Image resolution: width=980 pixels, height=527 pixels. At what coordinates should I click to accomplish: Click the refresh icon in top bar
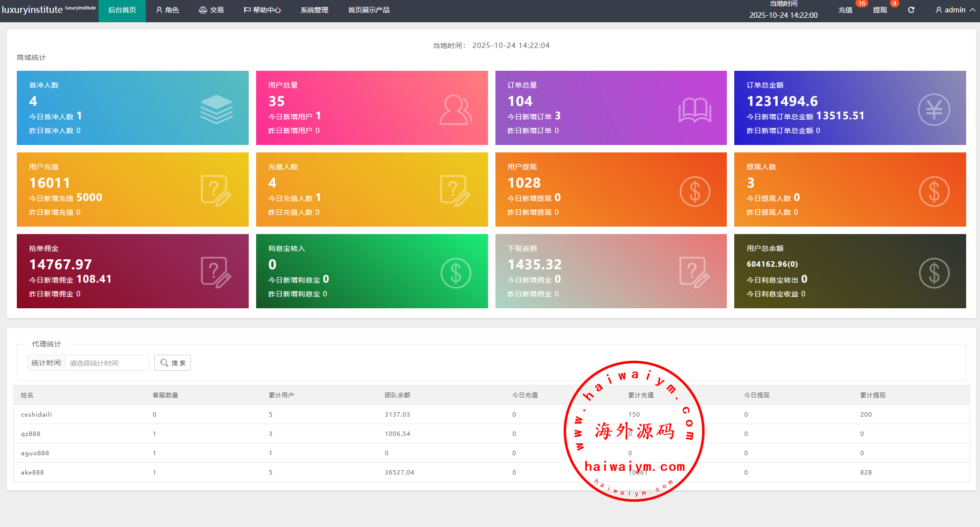point(911,10)
